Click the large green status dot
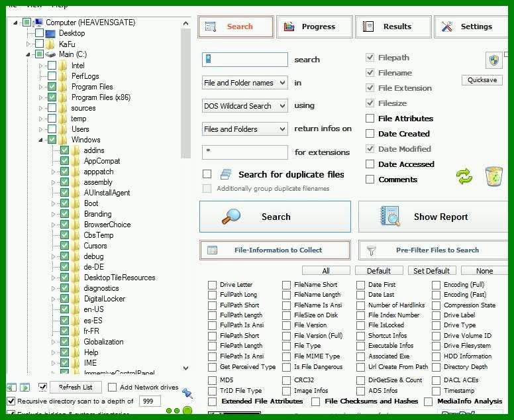The height and width of the screenshot is (420, 514). (187, 411)
